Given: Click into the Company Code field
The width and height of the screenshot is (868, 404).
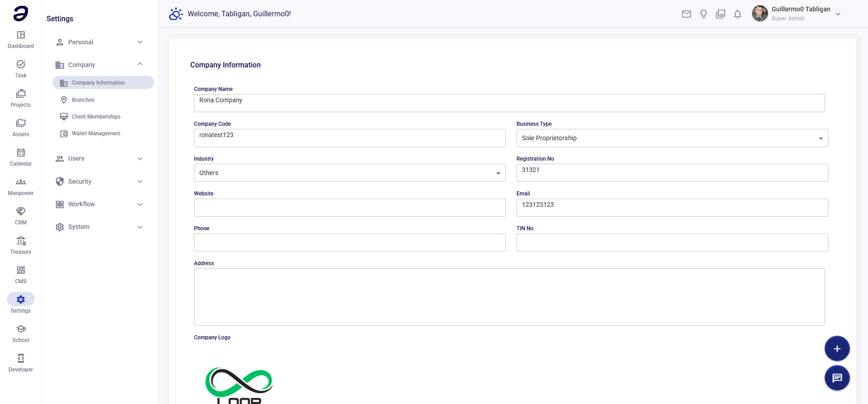Looking at the screenshot, I should click(349, 138).
